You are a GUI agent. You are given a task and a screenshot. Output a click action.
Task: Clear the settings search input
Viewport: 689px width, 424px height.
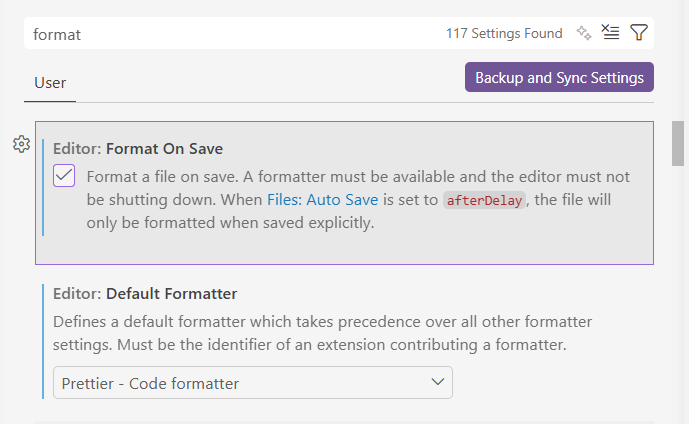pyautogui.click(x=611, y=33)
